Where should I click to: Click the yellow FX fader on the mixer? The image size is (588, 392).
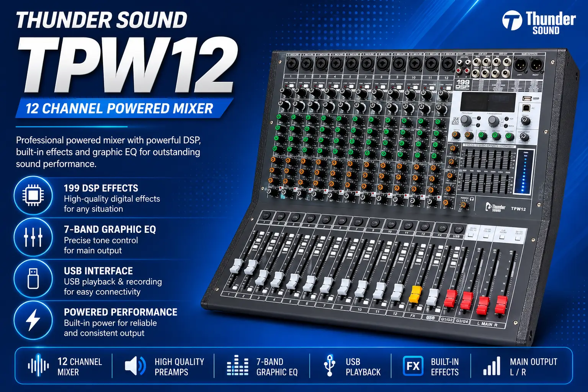click(415, 294)
